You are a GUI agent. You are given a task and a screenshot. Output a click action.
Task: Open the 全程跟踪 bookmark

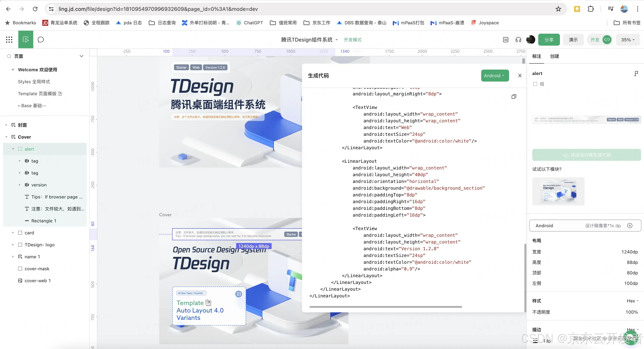(96, 23)
